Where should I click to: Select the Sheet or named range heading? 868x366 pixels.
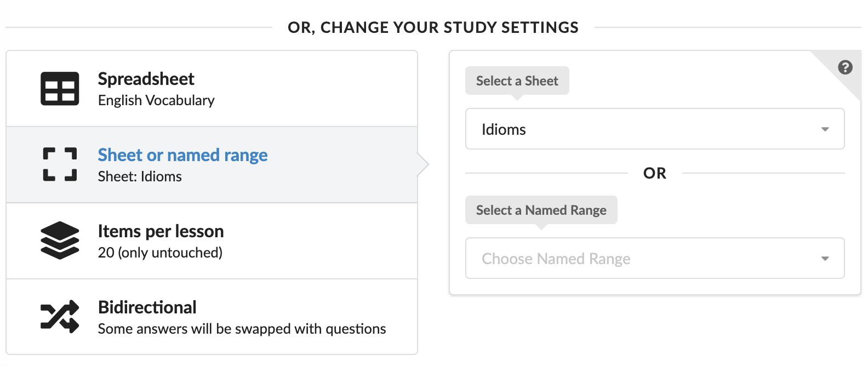pos(182,155)
